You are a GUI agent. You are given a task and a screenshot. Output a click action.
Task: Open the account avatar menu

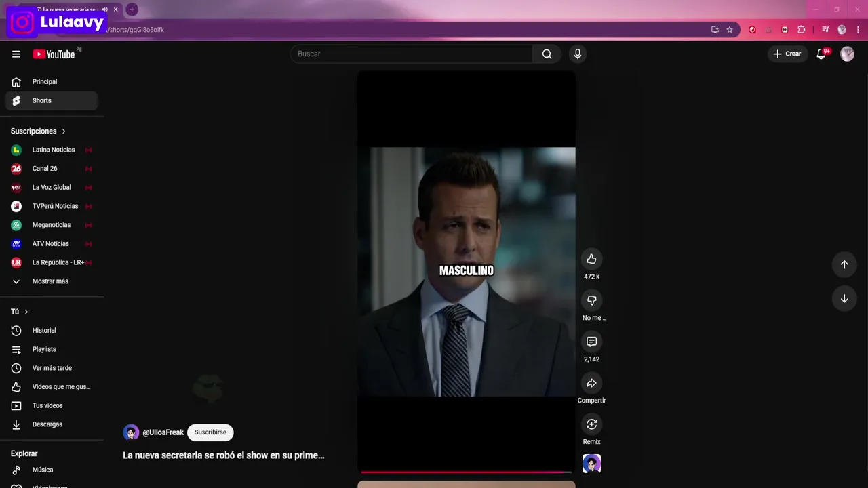point(847,54)
